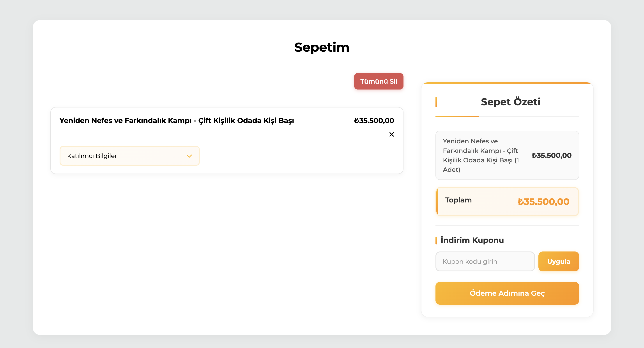Click the orange accent bar beside Sepet Özeti

[436, 102]
